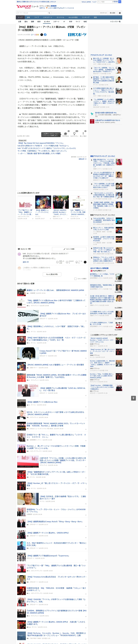Select the 国際 category tab
This screenshot has height=644, width=138.
[x=32, y=21]
